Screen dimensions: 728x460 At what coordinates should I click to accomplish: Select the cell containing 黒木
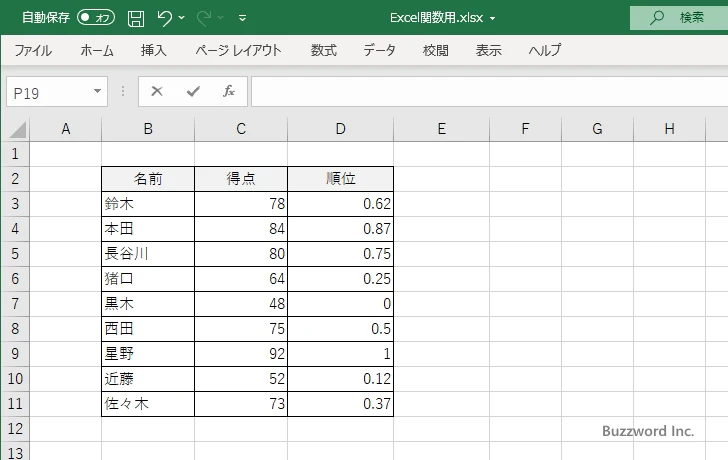pos(148,304)
